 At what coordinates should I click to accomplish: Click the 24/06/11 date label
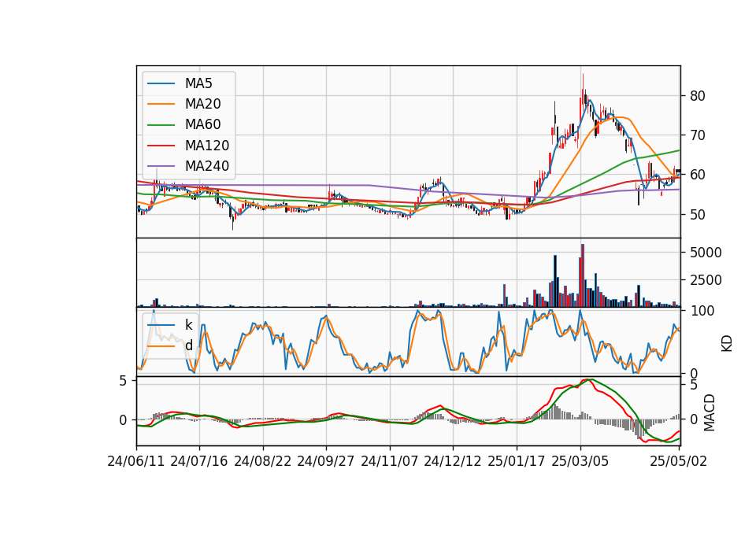coord(136,461)
